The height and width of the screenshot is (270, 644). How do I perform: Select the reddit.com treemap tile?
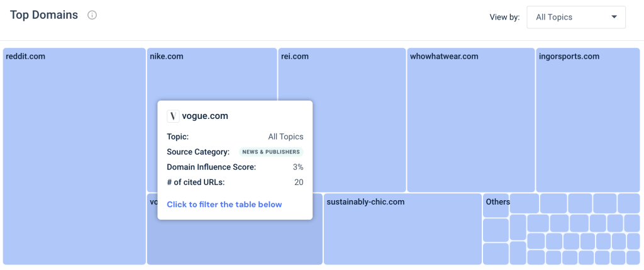[x=74, y=156]
